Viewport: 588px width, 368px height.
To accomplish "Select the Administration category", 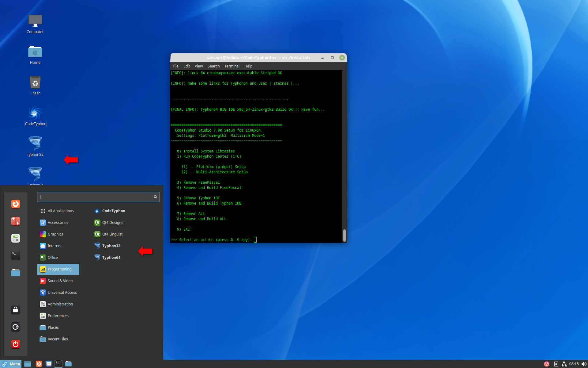I will point(58,304).
